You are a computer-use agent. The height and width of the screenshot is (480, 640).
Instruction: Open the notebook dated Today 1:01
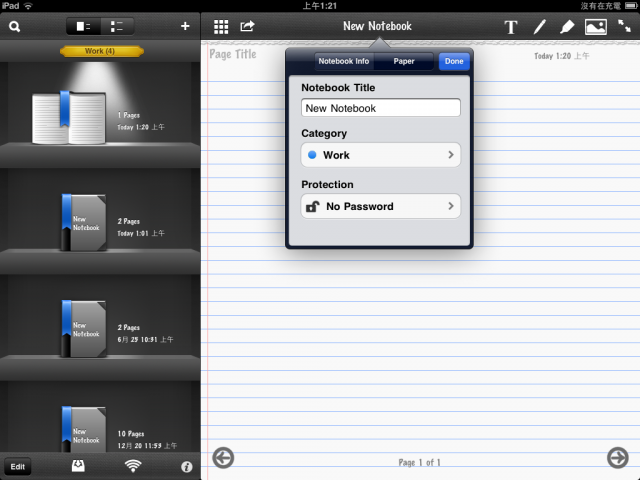(x=84, y=223)
